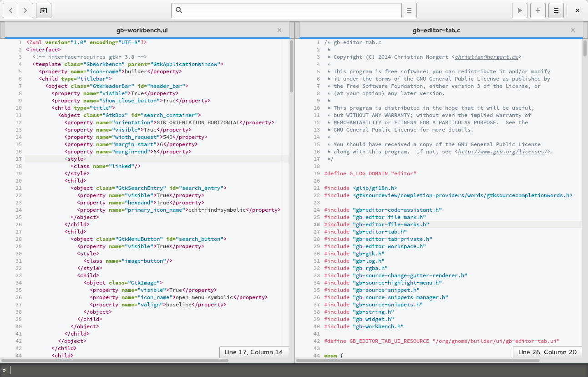Click the plus add button
This screenshot has height=377, width=588.
point(538,10)
